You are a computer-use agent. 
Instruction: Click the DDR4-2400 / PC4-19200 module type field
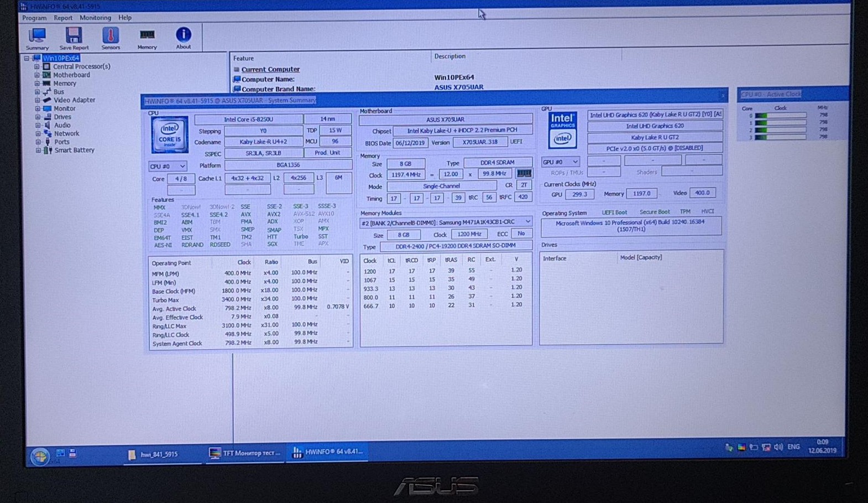point(456,246)
